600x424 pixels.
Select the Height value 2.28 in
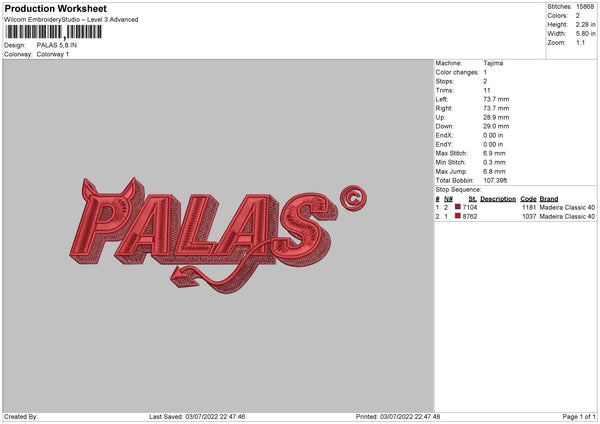585,24
